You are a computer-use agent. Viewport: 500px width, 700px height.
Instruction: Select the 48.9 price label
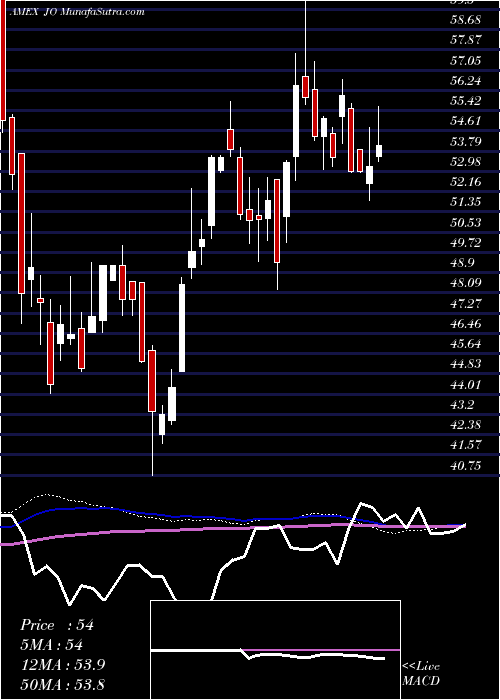[463, 262]
